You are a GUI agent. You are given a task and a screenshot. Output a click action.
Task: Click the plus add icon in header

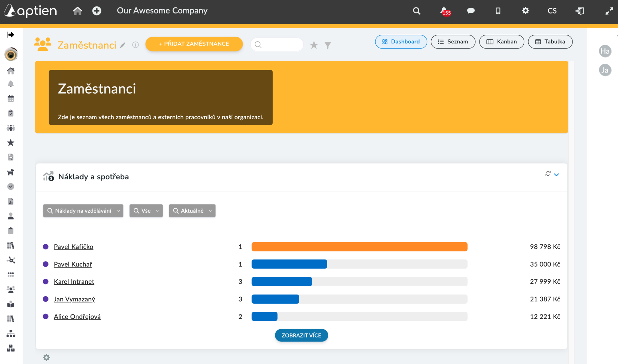(97, 11)
